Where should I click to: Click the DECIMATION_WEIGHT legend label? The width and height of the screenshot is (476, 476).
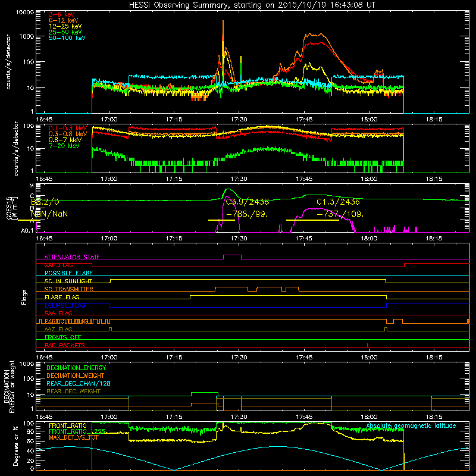click(x=76, y=375)
